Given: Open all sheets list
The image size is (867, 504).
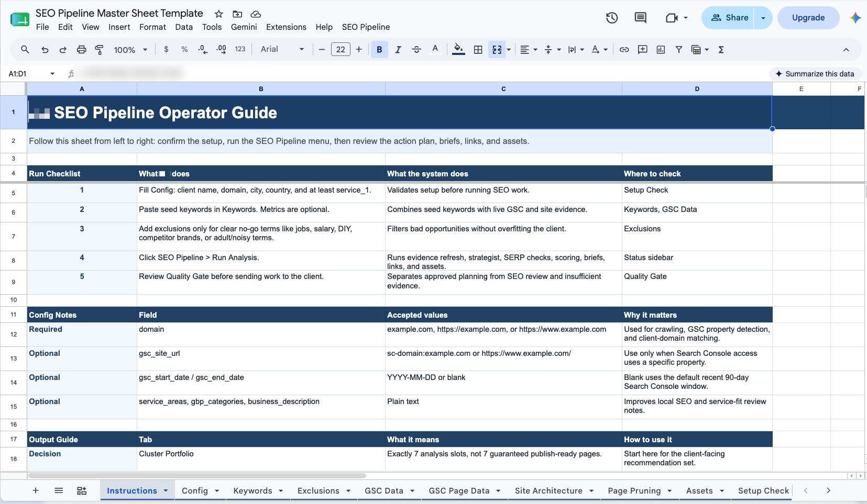Looking at the screenshot, I should pyautogui.click(x=59, y=490).
